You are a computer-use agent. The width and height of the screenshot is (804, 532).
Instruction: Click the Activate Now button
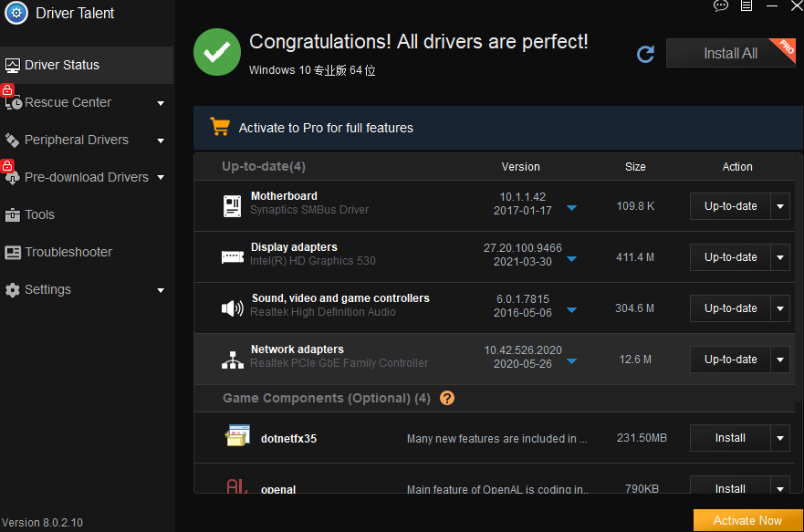(747, 520)
